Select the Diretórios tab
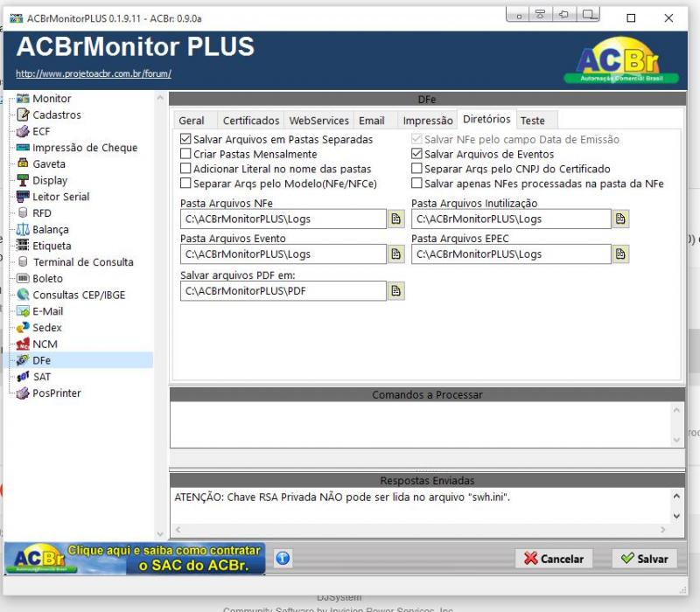Screen dimensions: 700x612 pyautogui.click(x=486, y=119)
